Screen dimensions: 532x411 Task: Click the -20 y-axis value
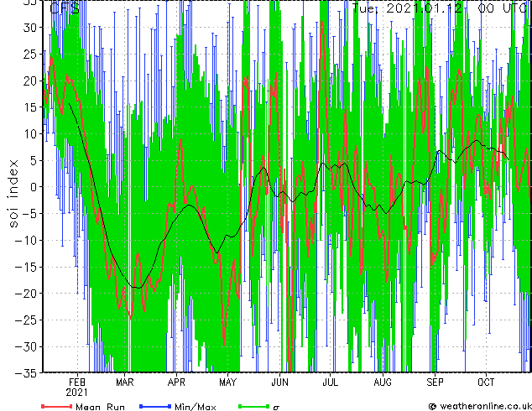27,294
